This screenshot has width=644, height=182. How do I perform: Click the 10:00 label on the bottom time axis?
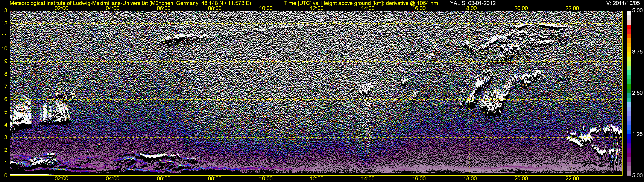pyautogui.click(x=266, y=179)
